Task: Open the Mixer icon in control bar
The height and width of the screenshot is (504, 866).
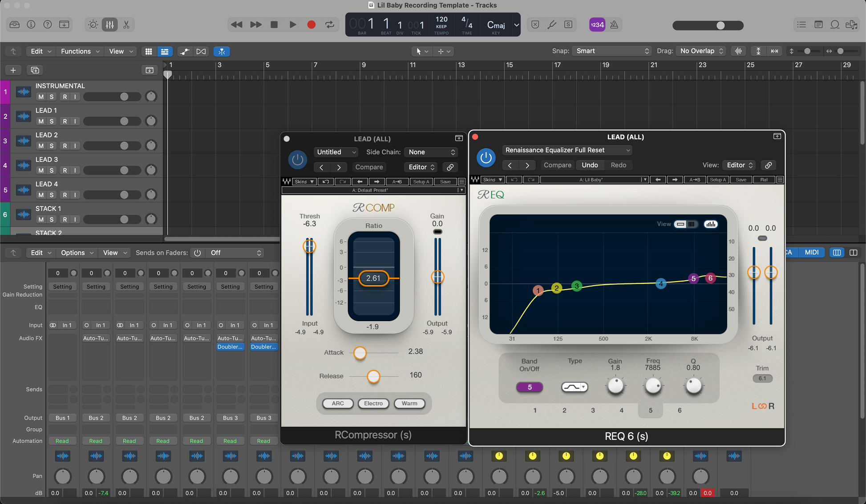Action: (x=109, y=25)
